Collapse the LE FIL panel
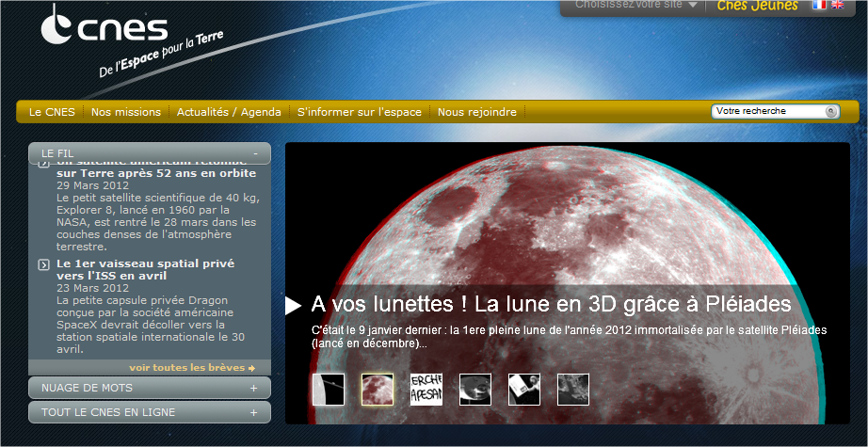 pos(255,153)
